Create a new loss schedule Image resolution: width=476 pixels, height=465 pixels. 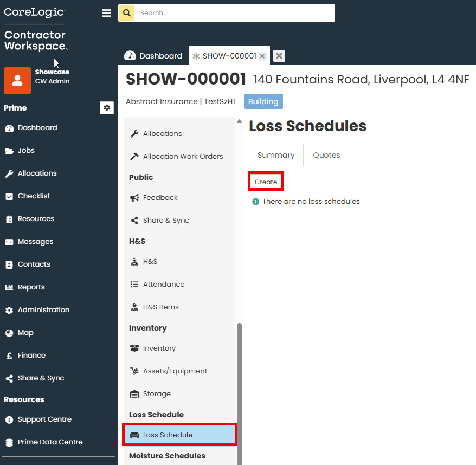click(266, 182)
